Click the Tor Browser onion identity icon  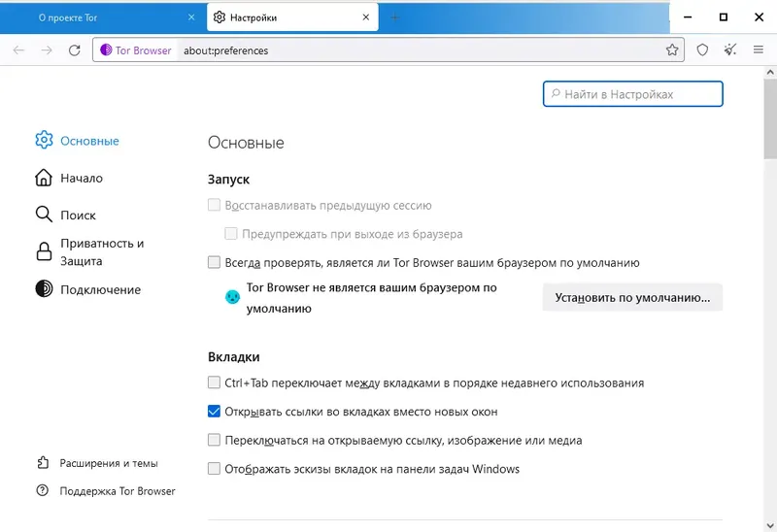point(106,50)
